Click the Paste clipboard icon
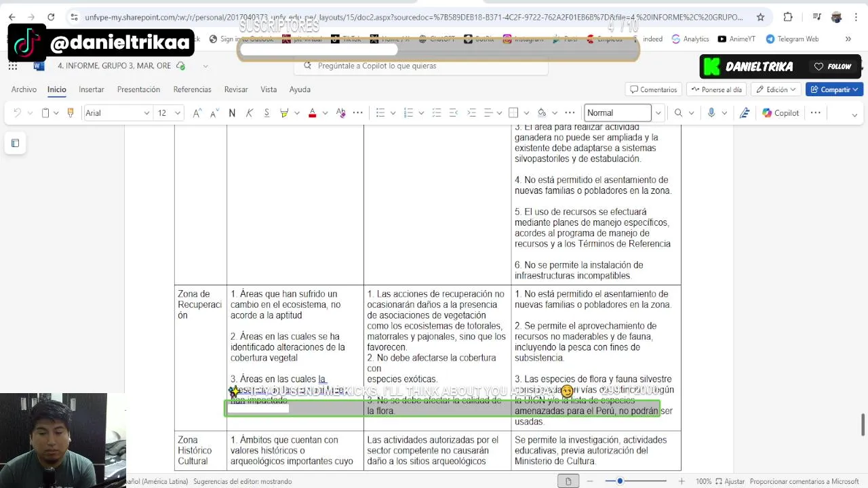Image resolution: width=868 pixels, height=488 pixels. [x=45, y=113]
